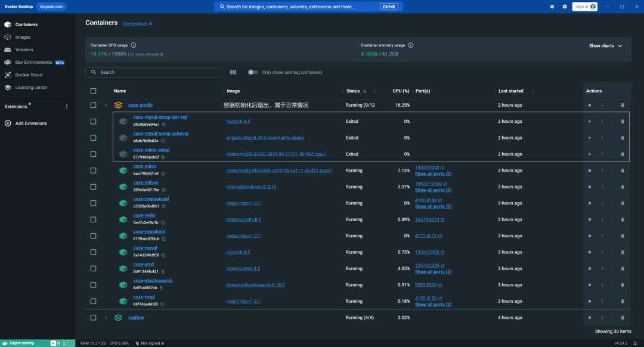The image size is (644, 347).
Task: Show Container memory usage info tooltip icon
Action: (x=411, y=45)
